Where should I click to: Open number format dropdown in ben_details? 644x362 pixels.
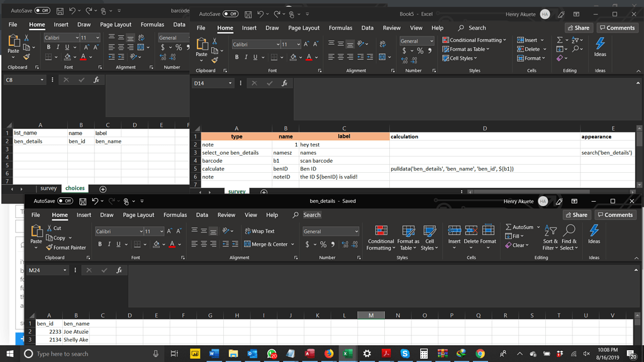[x=357, y=231]
